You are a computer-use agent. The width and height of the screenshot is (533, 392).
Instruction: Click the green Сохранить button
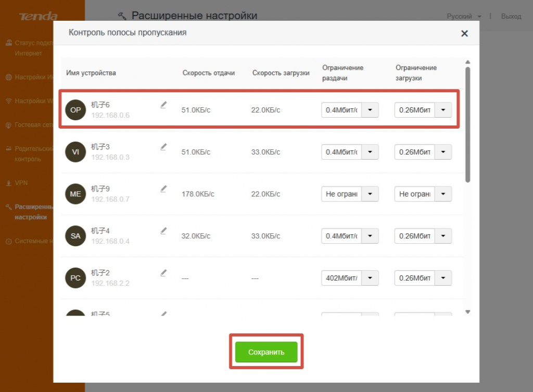coord(266,352)
